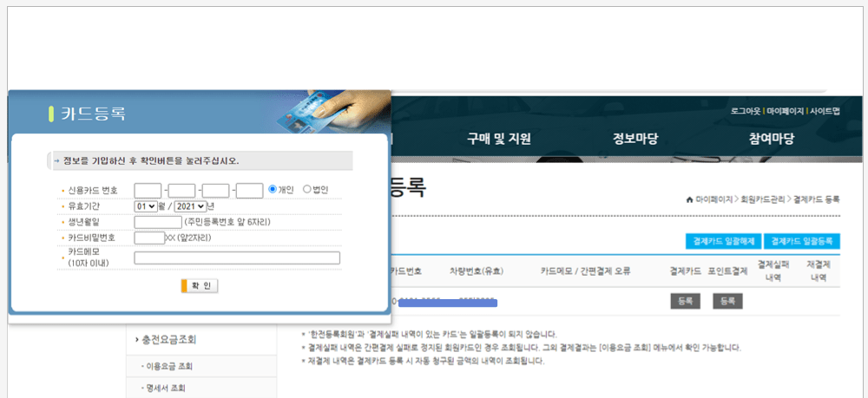Select the 개인 radio button

[x=273, y=190]
